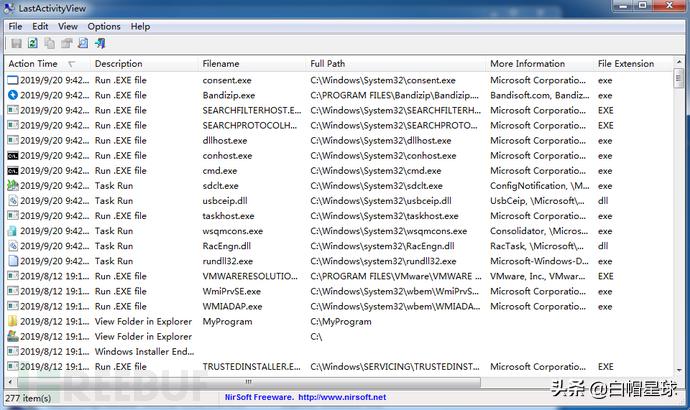
Task: Sort by the Filename column
Action: click(x=252, y=64)
